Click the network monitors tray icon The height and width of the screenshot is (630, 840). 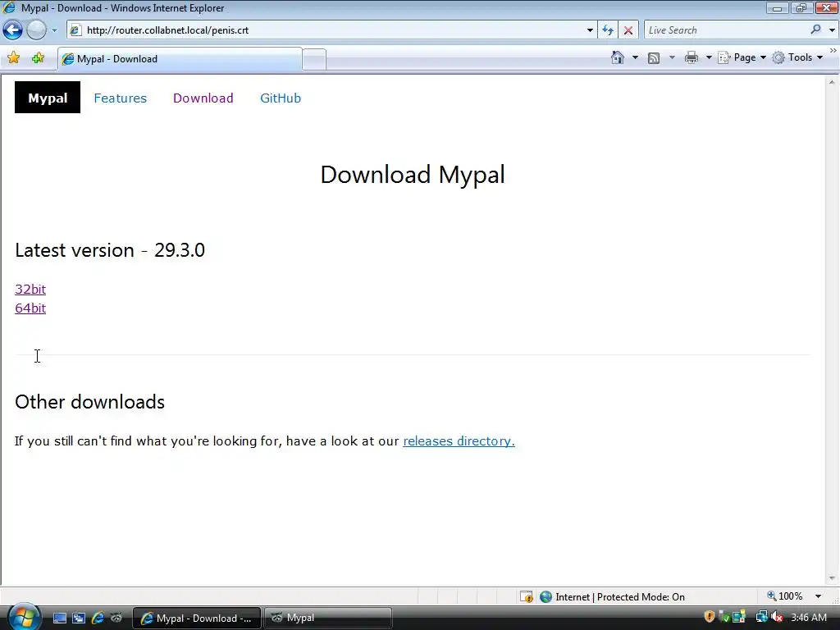[739, 617]
